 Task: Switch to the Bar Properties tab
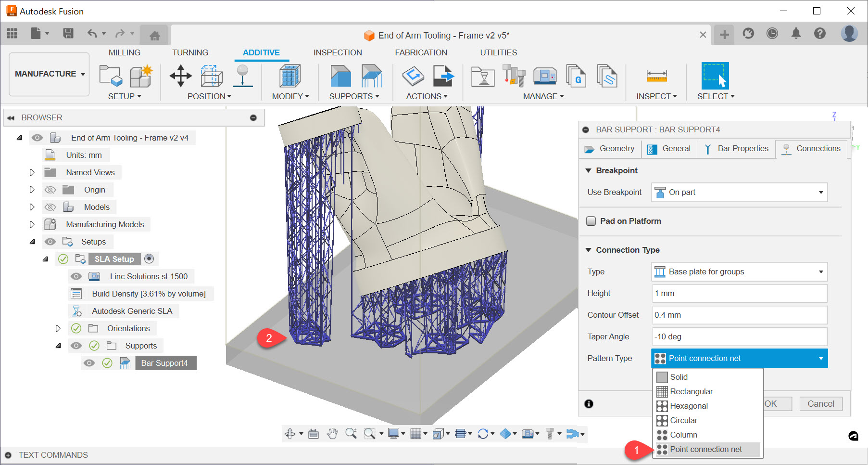pos(737,149)
